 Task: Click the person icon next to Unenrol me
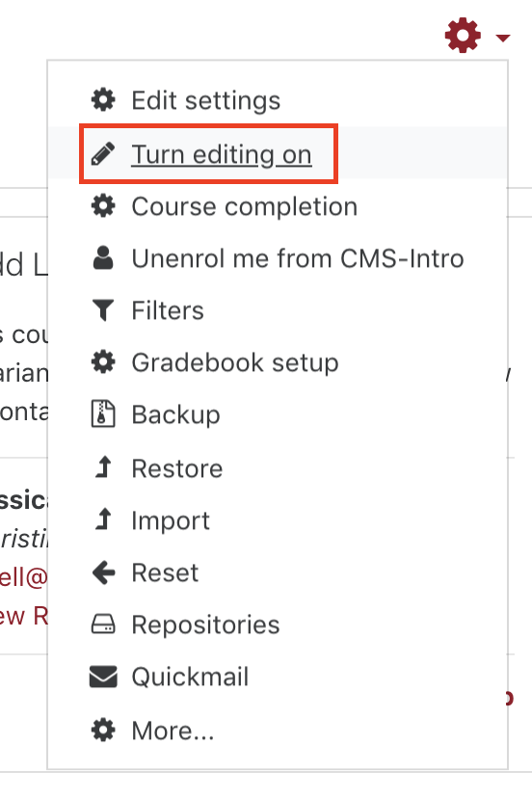[103, 257]
